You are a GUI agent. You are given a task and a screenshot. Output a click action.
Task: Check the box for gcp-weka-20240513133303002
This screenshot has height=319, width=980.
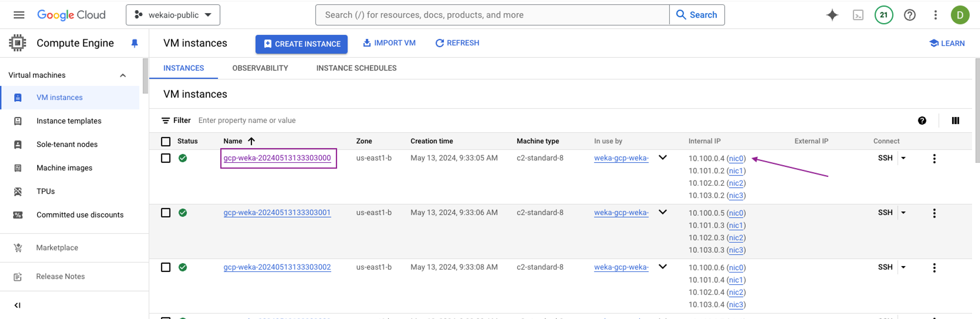(x=166, y=268)
